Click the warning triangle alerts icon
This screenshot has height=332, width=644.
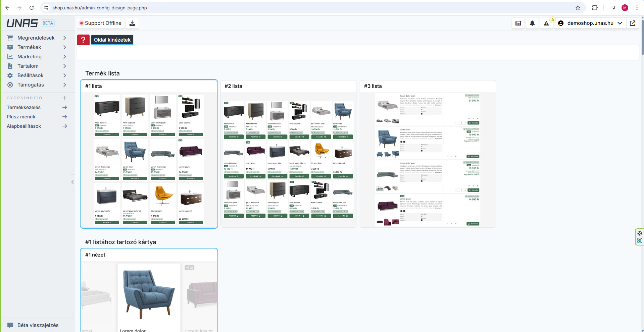tap(546, 23)
